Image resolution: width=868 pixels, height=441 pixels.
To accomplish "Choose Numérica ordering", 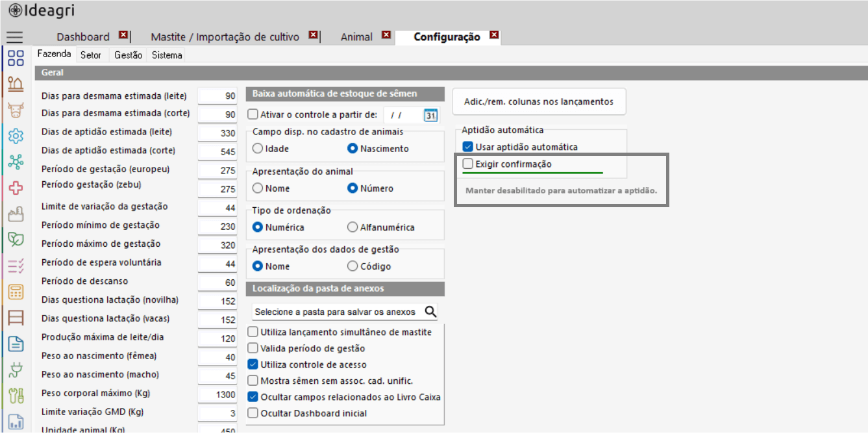I will [258, 227].
